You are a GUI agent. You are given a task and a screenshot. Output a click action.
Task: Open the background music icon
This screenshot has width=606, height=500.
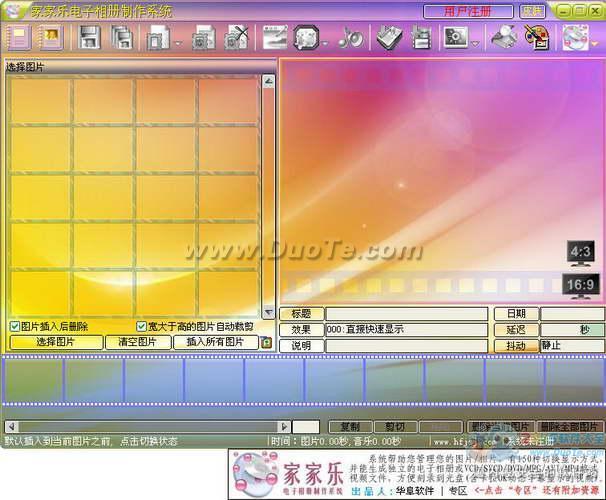pos(351,37)
